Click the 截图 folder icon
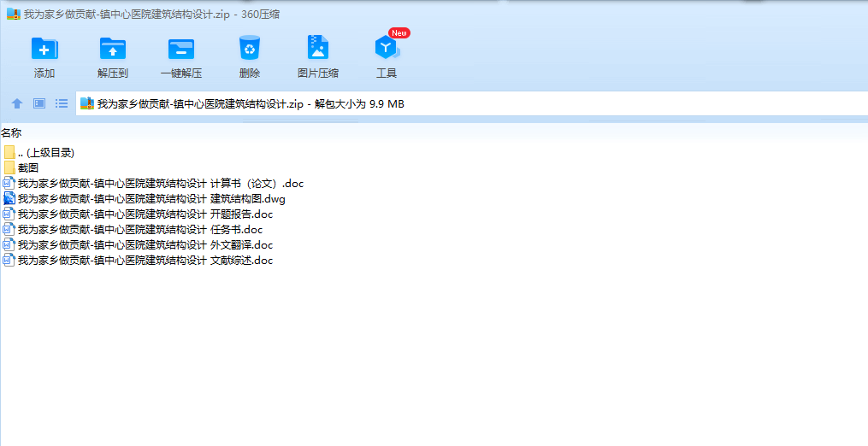 pyautogui.click(x=9, y=167)
